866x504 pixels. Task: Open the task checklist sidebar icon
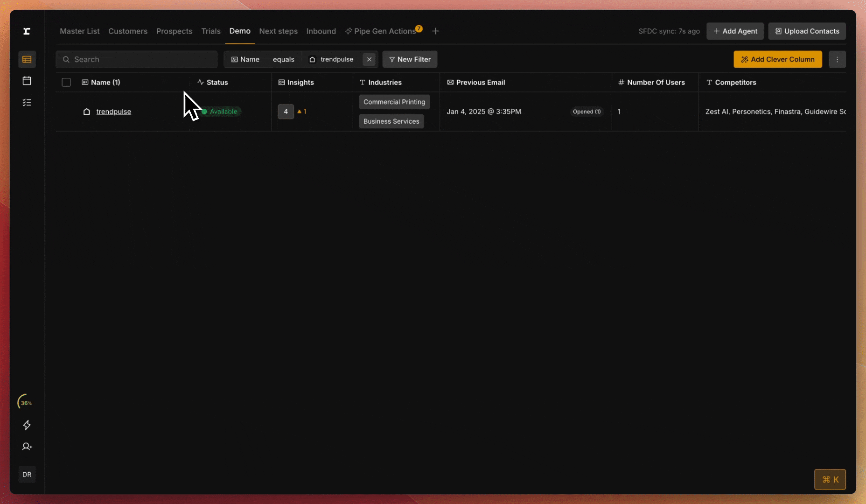point(27,102)
